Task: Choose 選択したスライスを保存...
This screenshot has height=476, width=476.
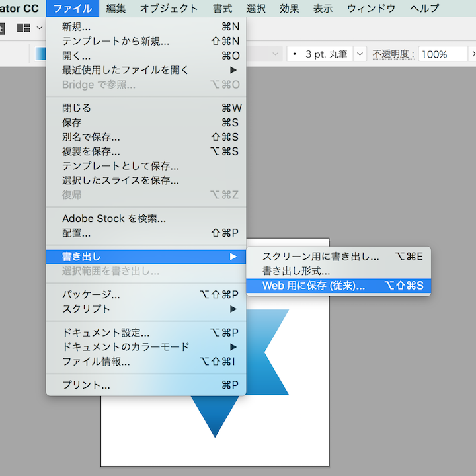Action: click(x=146, y=180)
